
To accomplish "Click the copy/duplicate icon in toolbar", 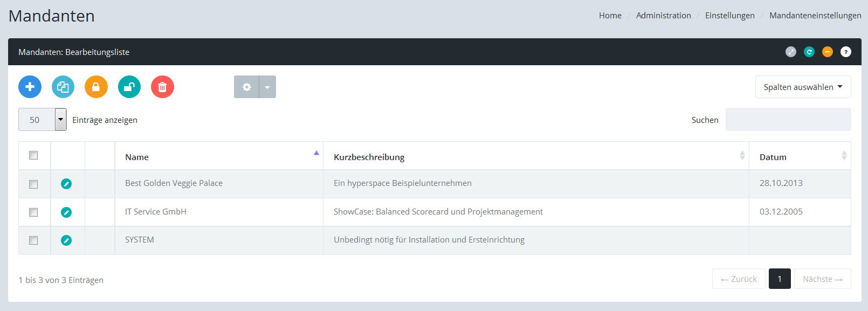I will [x=63, y=87].
